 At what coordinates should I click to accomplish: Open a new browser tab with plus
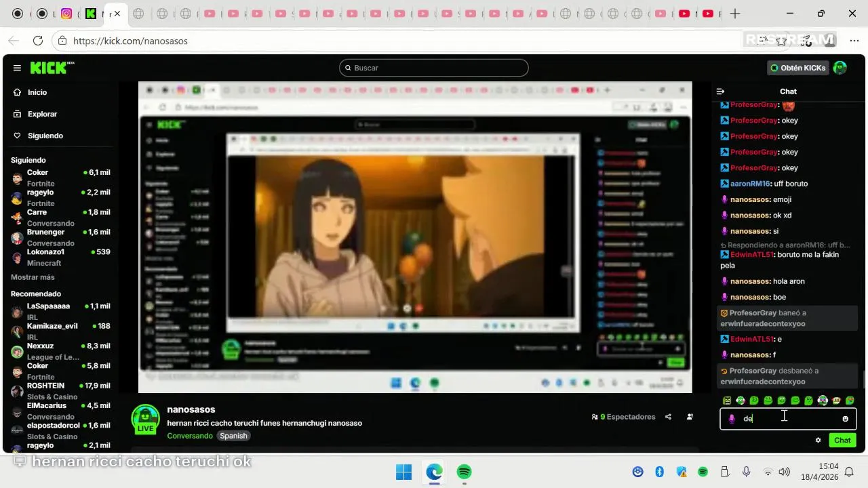pyautogui.click(x=735, y=14)
